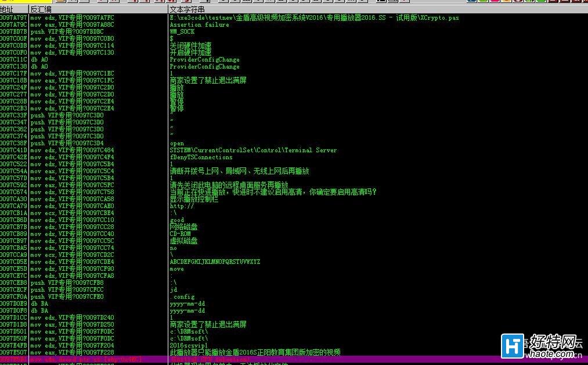Select the ABCDEFGHIJKLMNOPQRSTUVWXYZ string

(215, 262)
